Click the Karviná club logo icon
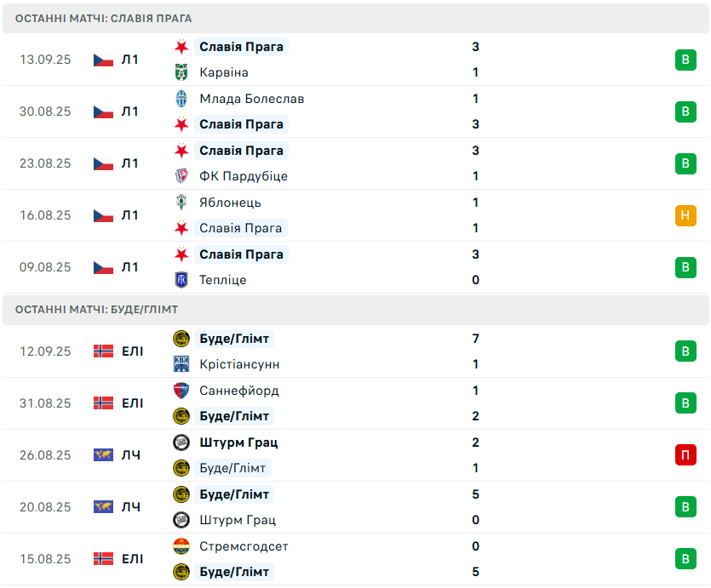Viewport: 711px width, 588px height. click(x=181, y=72)
